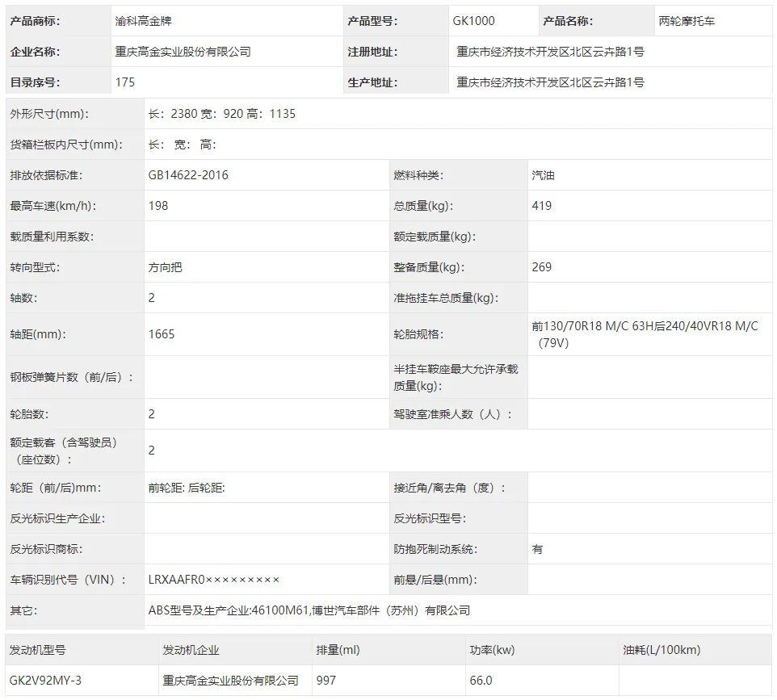Image resolution: width=777 pixels, height=700 pixels.
Task: Click the 注册地址 address value
Action: [550, 52]
